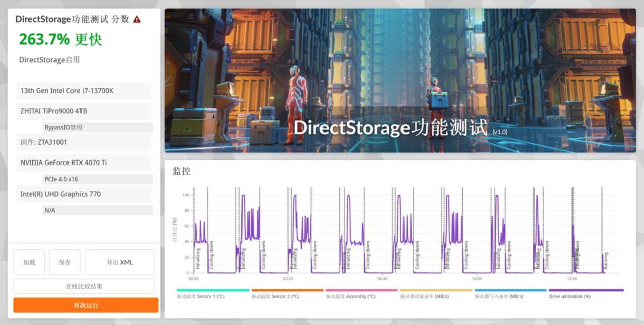Toggle 驱动器写入速率 (MB/s) legend series
Screen dimensions: 644x325
pyautogui.click(x=511, y=294)
